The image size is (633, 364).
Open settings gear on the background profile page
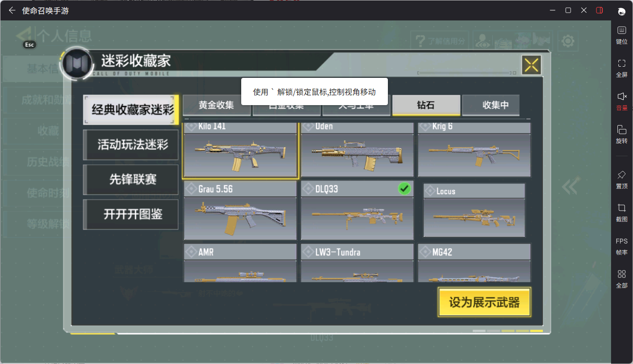point(568,41)
